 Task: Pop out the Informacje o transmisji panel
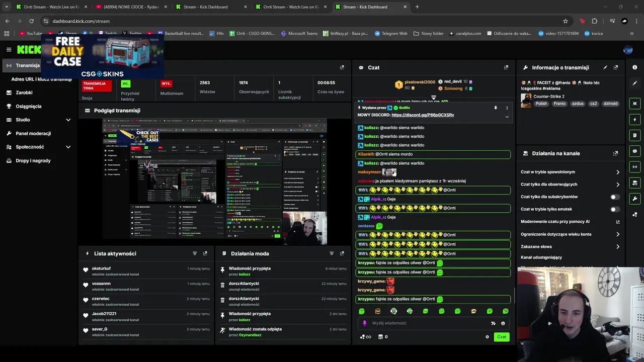[616, 67]
